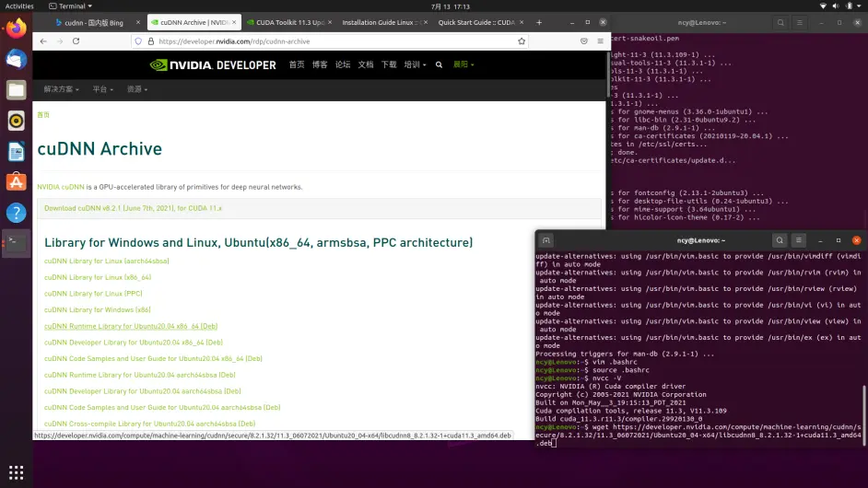Bookmark this page with star icon

pyautogui.click(x=522, y=41)
